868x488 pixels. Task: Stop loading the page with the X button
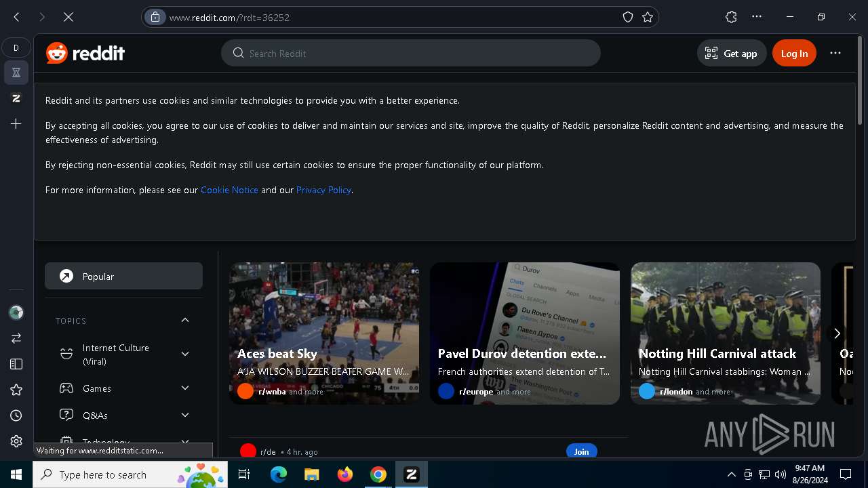tap(68, 17)
